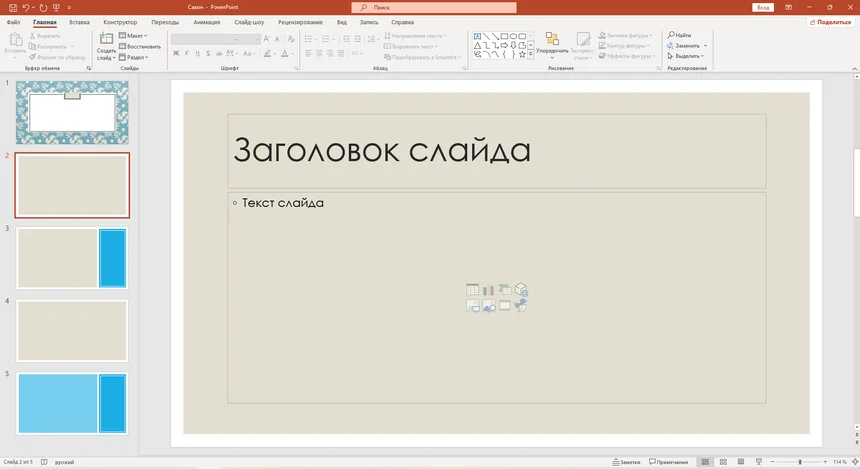Select the triangle shape in the gallery
Image resolution: width=860 pixels, height=469 pixels.
(477, 46)
